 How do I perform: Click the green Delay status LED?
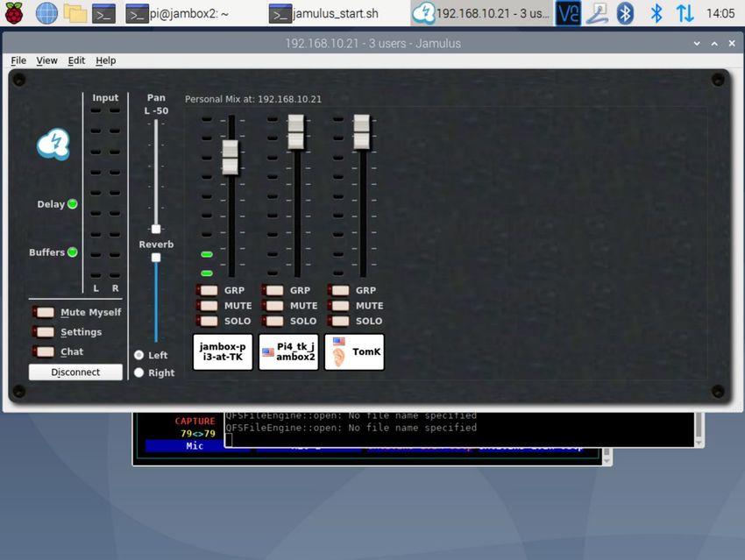pyautogui.click(x=73, y=204)
